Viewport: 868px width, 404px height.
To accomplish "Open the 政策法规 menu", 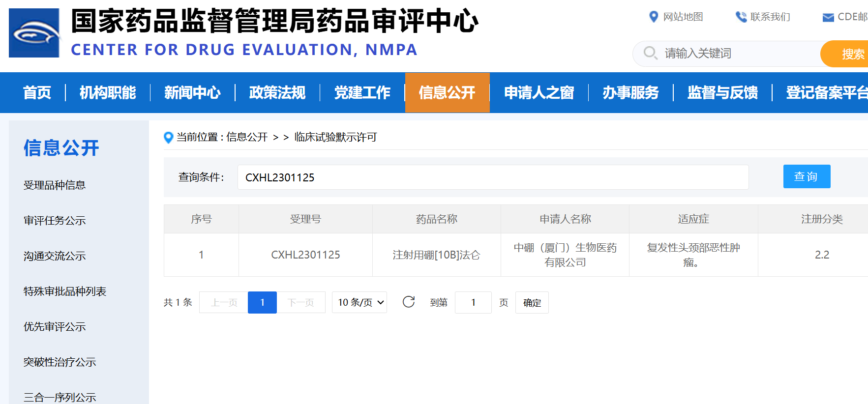I will coord(277,92).
